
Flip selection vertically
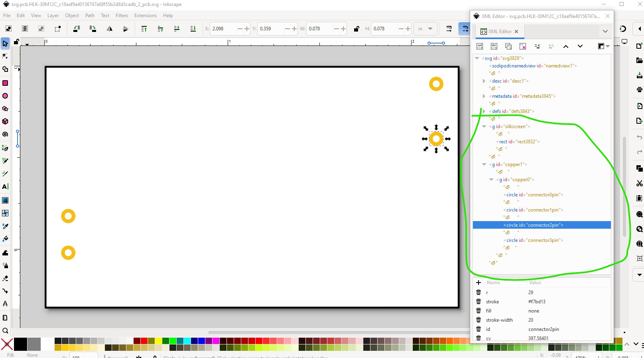tap(126, 29)
